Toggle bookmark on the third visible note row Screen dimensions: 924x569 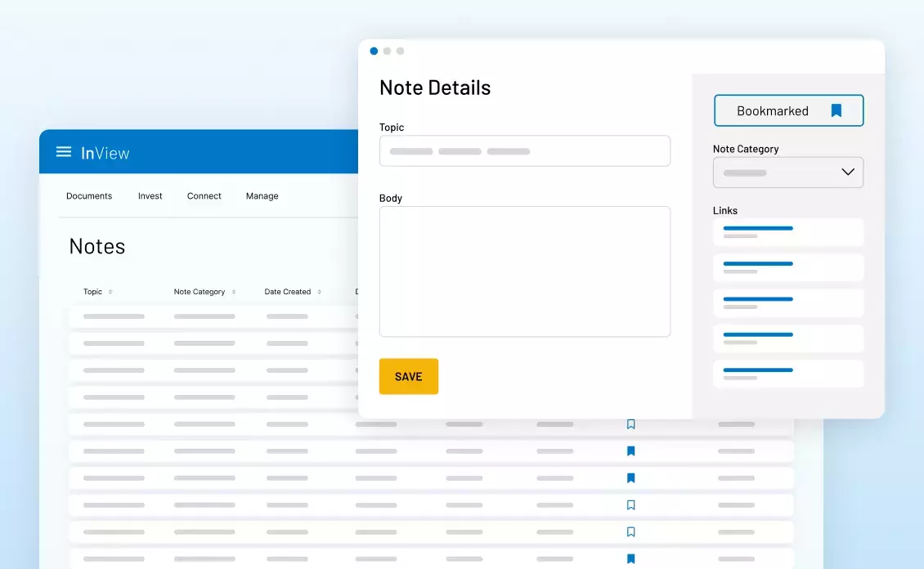(630, 478)
